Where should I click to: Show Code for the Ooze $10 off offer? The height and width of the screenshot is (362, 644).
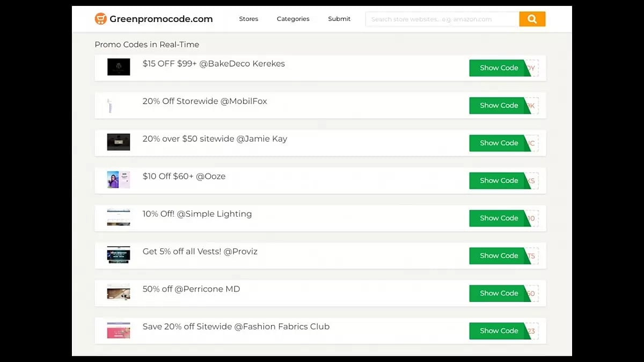pyautogui.click(x=498, y=180)
